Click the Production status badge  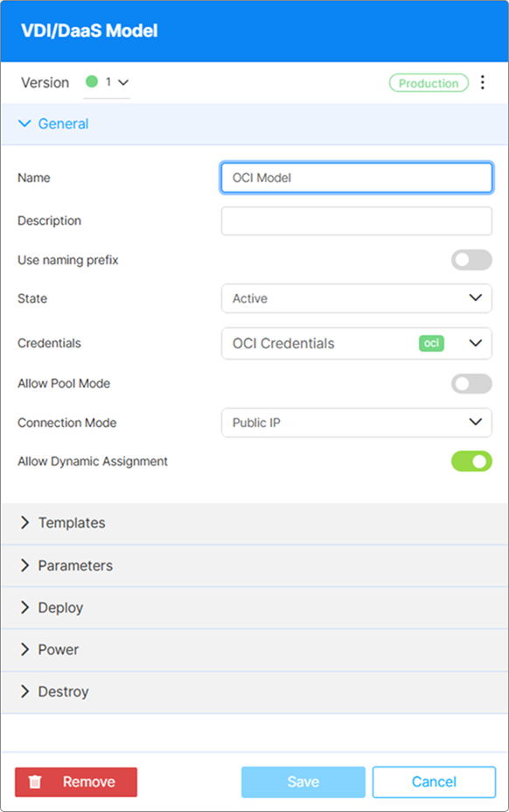tap(429, 83)
